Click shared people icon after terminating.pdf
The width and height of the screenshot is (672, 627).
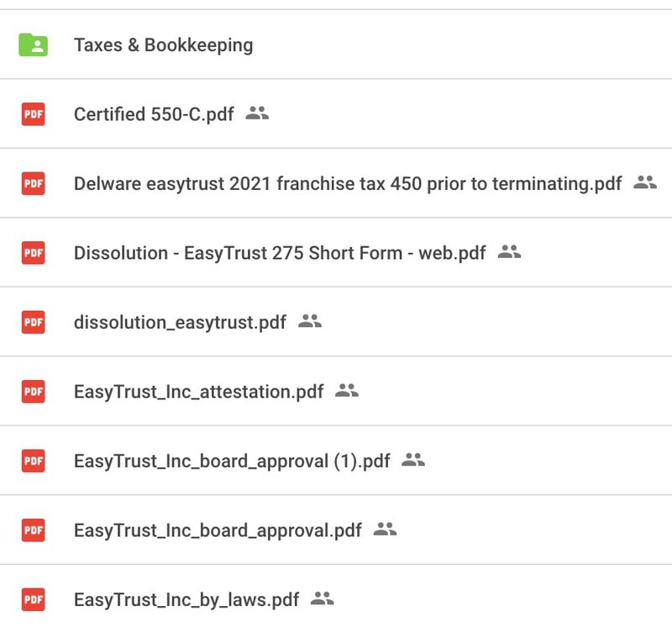tap(645, 182)
